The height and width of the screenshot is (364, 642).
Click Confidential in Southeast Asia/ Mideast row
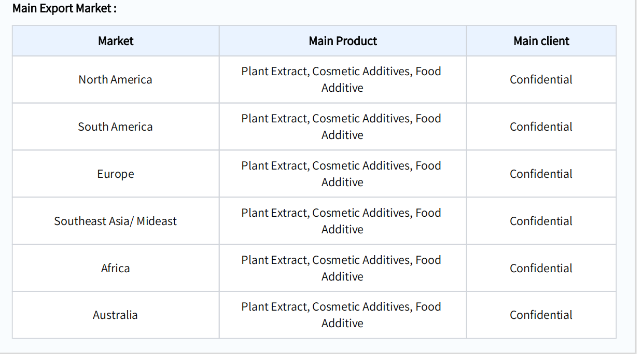pos(541,221)
